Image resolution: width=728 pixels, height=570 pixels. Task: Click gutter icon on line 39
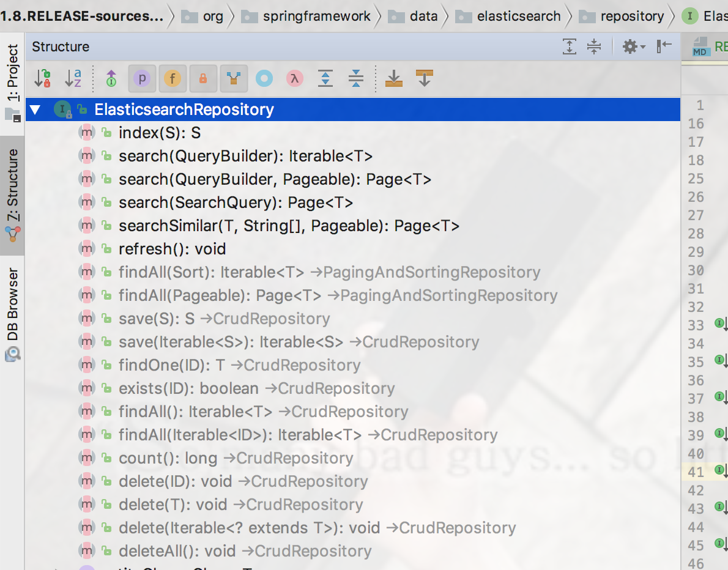pos(721,434)
